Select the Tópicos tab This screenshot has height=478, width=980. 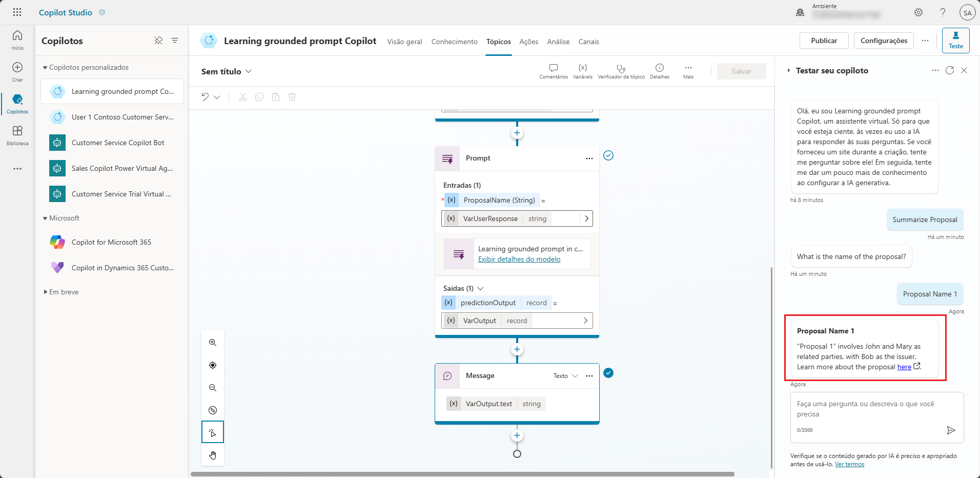pos(499,42)
